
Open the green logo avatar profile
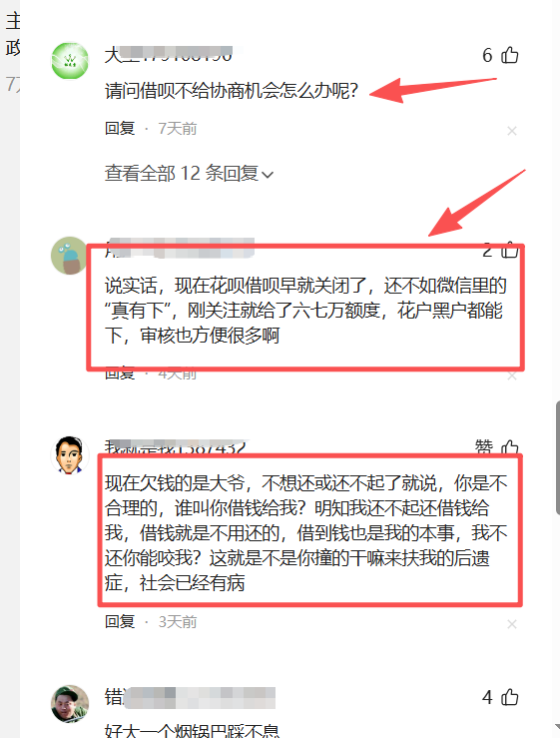70,60
